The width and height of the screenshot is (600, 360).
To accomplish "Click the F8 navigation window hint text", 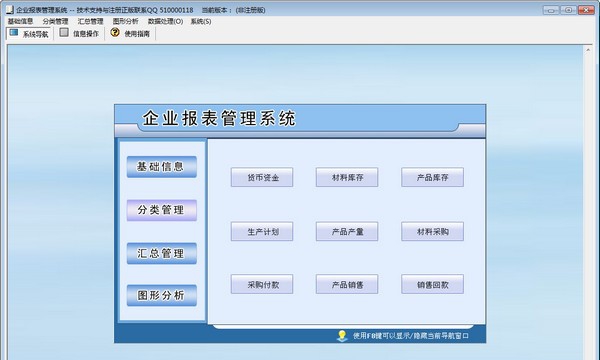I will coord(411,336).
